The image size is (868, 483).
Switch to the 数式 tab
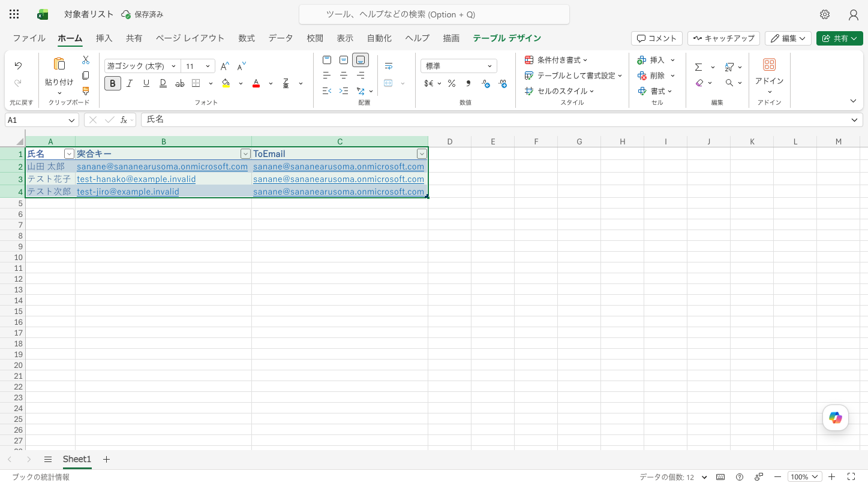[x=247, y=38]
